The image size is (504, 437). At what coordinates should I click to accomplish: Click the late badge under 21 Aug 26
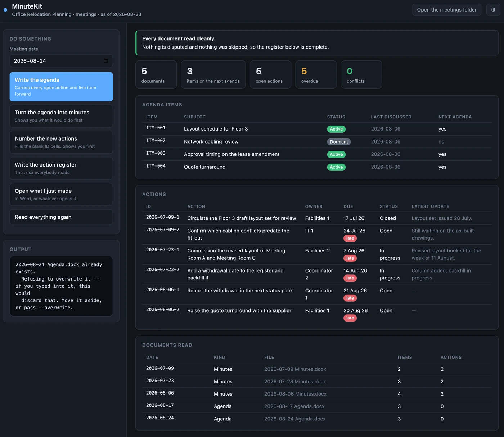(x=350, y=298)
